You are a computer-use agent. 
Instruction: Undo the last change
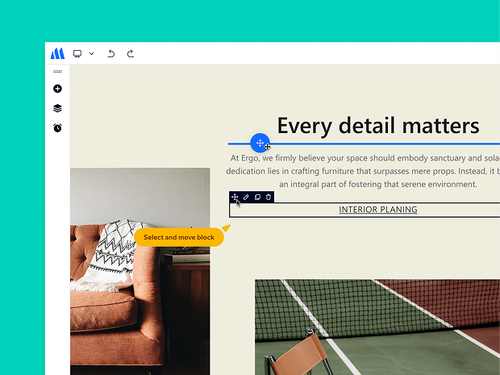(x=111, y=54)
